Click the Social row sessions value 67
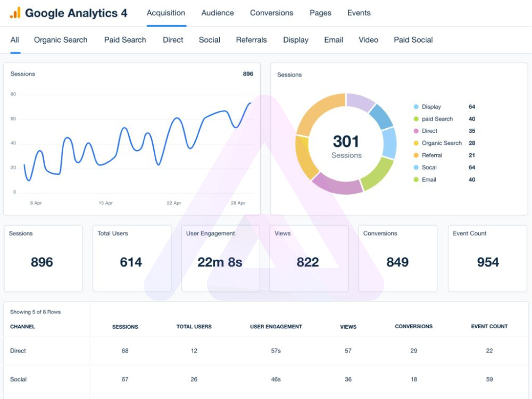 (125, 379)
